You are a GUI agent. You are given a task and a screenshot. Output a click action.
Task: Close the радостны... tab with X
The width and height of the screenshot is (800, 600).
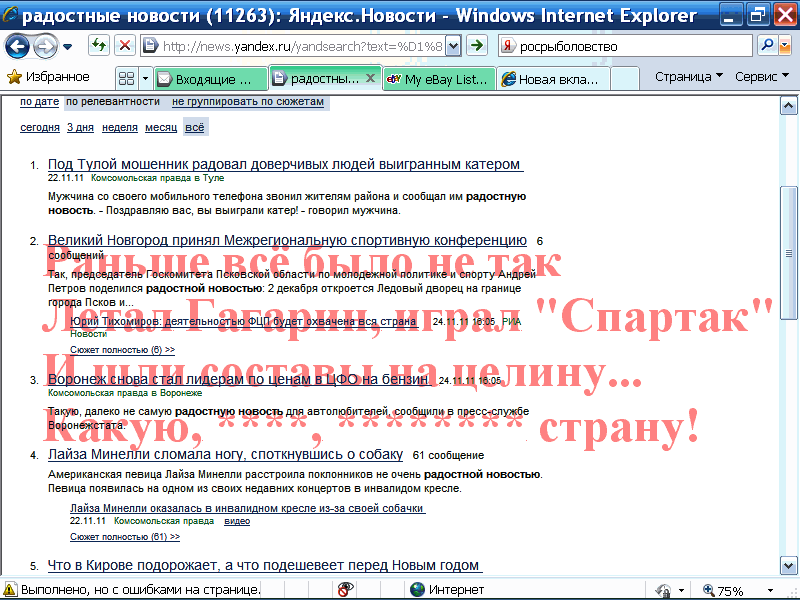tap(370, 78)
